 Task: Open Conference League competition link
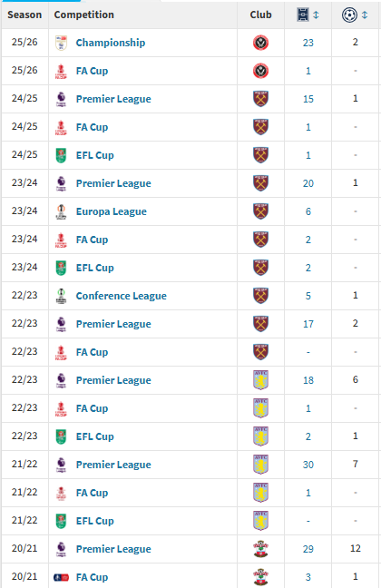point(122,296)
